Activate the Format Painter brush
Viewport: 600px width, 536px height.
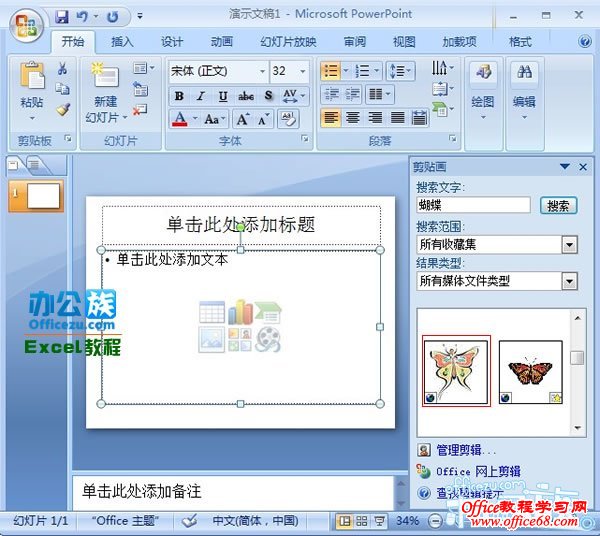tap(63, 109)
